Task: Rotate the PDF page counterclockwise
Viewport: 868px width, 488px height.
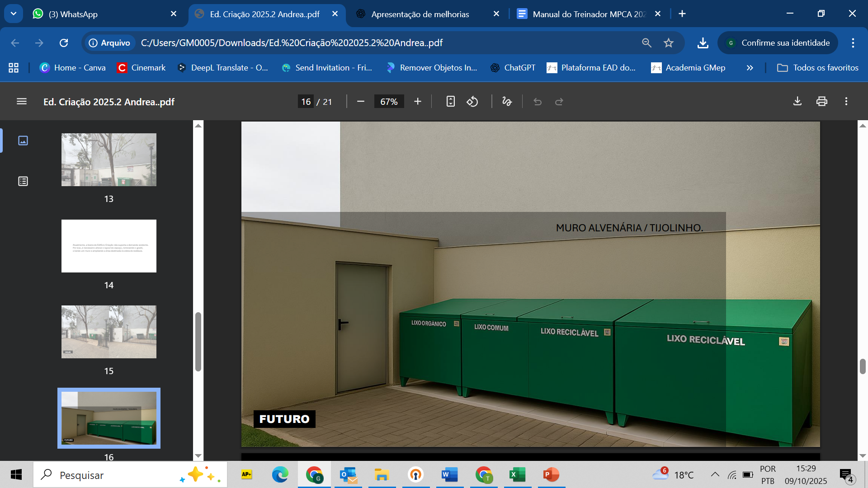Action: (472, 102)
